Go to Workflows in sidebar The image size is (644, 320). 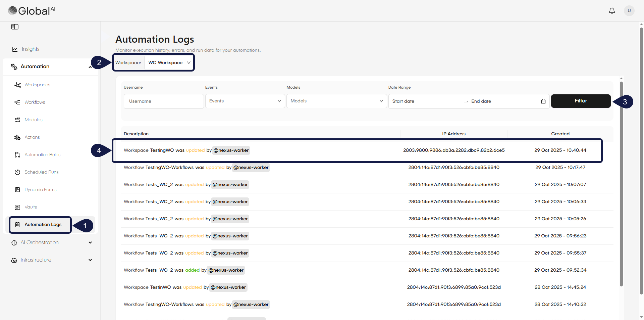35,102
